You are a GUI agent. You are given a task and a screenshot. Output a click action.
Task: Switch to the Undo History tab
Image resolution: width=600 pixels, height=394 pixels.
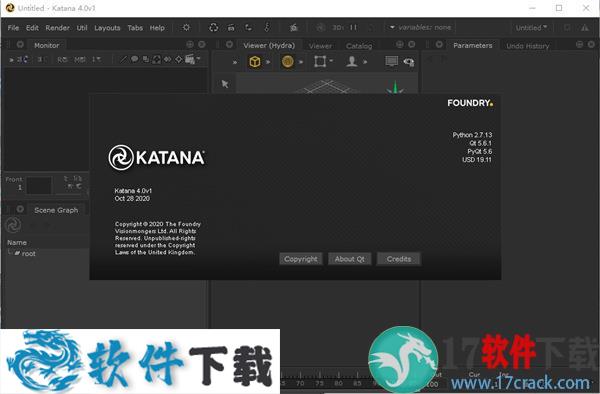point(528,46)
